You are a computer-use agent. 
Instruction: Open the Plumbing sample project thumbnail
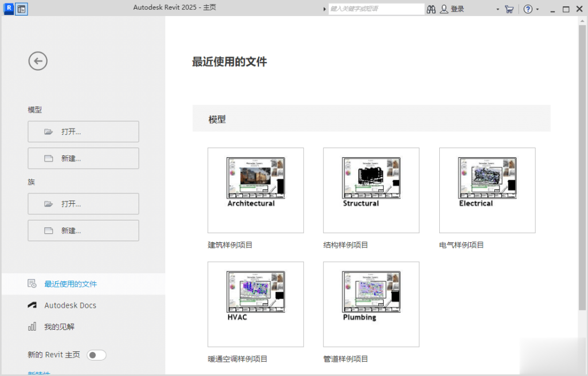click(372, 304)
